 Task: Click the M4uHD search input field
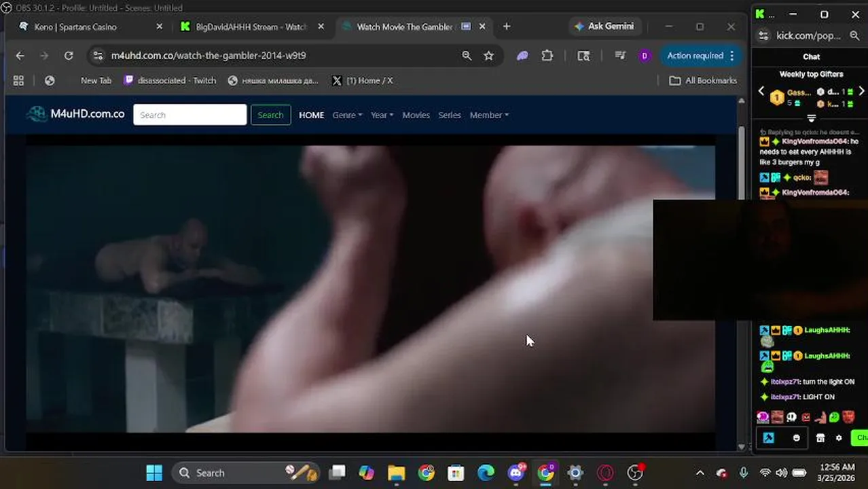pos(190,115)
